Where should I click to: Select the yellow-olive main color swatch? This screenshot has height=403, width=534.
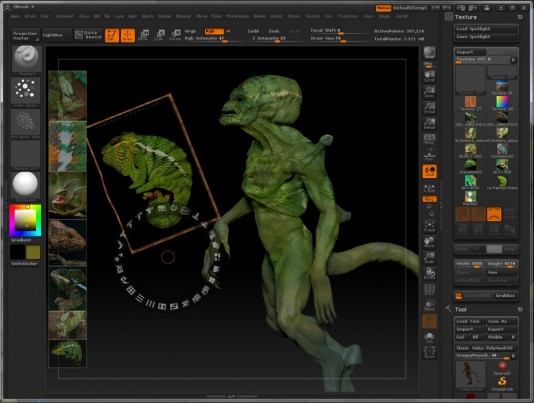click(x=33, y=252)
